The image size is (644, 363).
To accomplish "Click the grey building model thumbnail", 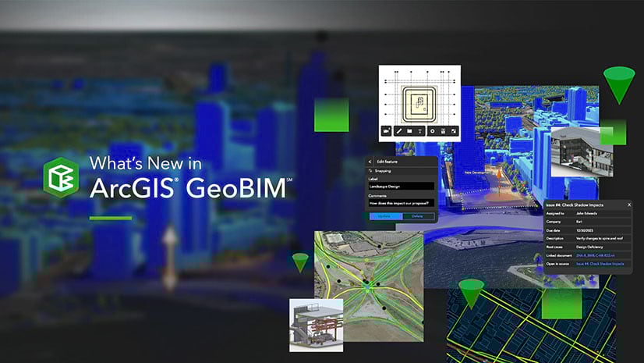I will 582,151.
